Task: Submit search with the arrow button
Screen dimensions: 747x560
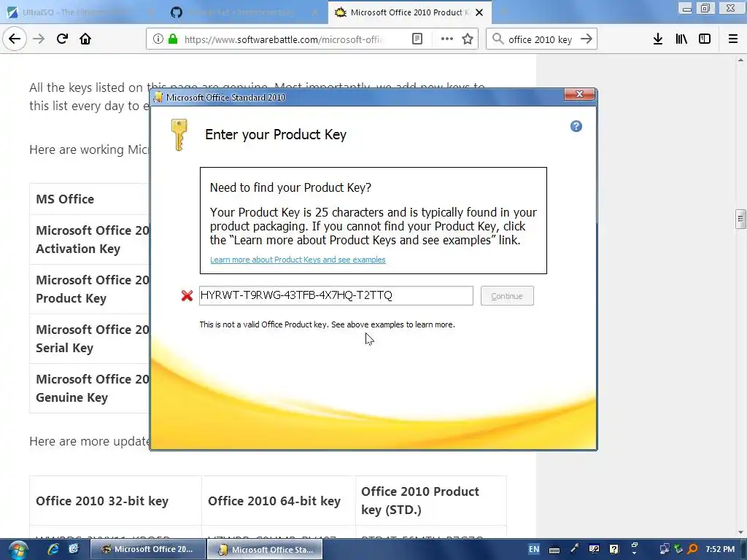Action: point(586,39)
